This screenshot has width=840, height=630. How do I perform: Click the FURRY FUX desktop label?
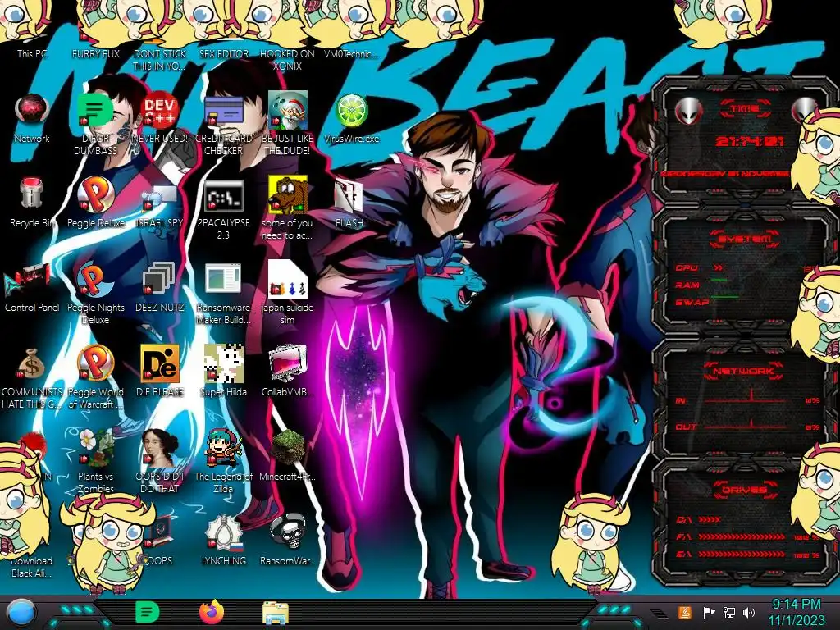pos(95,53)
